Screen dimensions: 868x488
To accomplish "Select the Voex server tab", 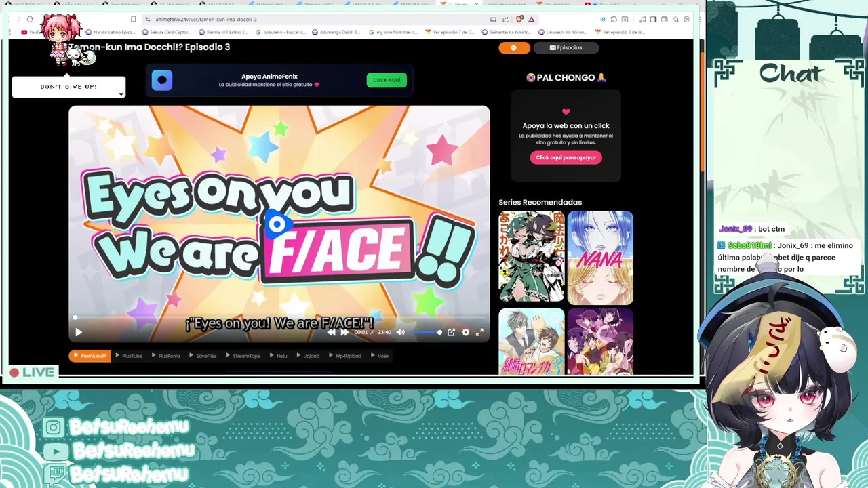I will [x=380, y=356].
